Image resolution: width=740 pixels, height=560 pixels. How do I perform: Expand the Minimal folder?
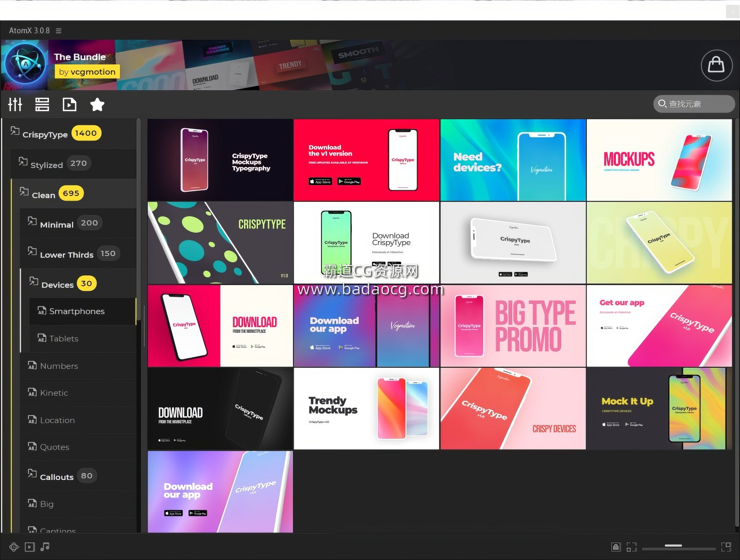[78, 223]
